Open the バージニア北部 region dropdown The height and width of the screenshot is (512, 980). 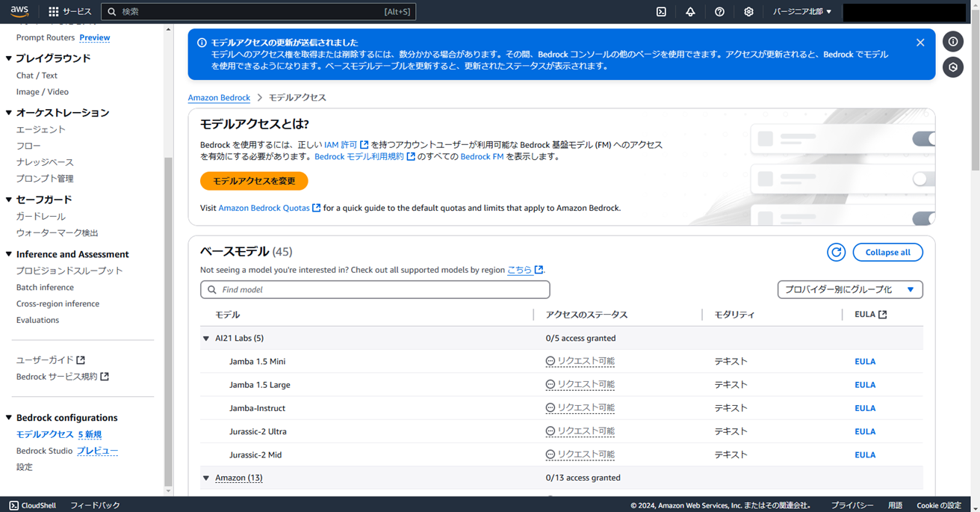(802, 11)
